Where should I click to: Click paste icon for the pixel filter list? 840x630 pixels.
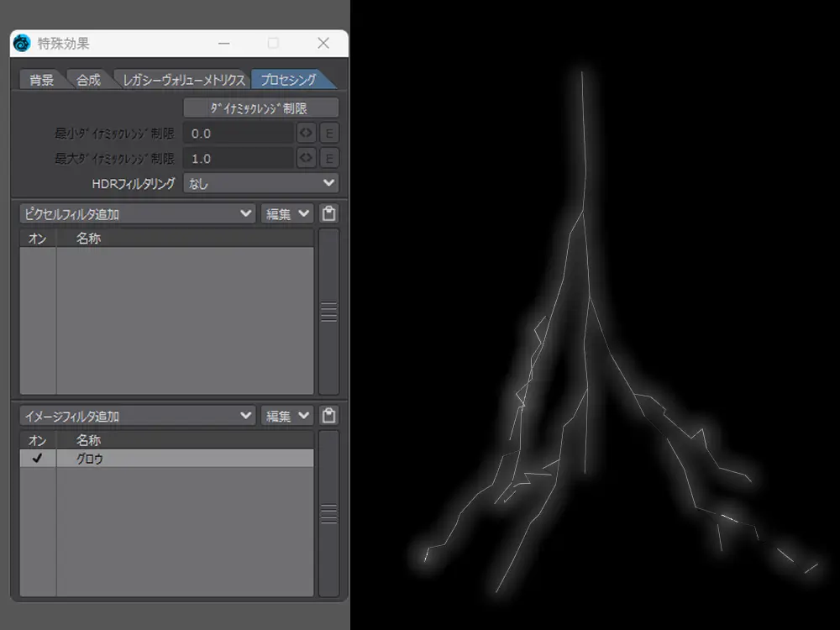[329, 214]
